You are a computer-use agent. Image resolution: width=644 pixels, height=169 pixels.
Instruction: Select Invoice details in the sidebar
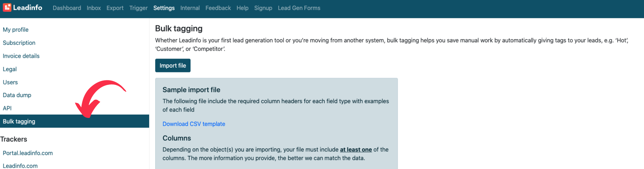tap(21, 56)
